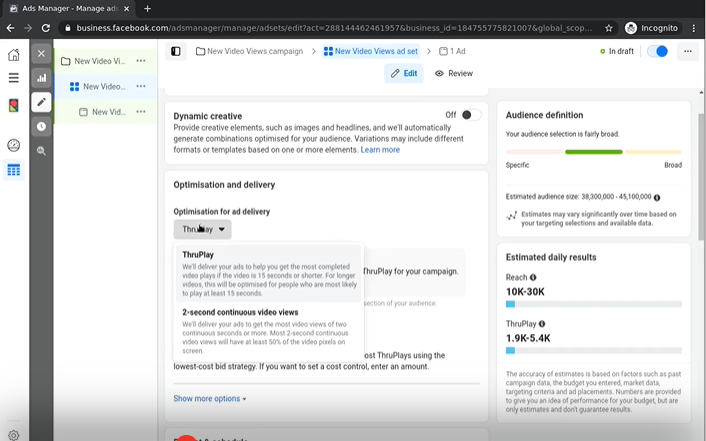Click the audience definition gauge bar

tap(593, 152)
